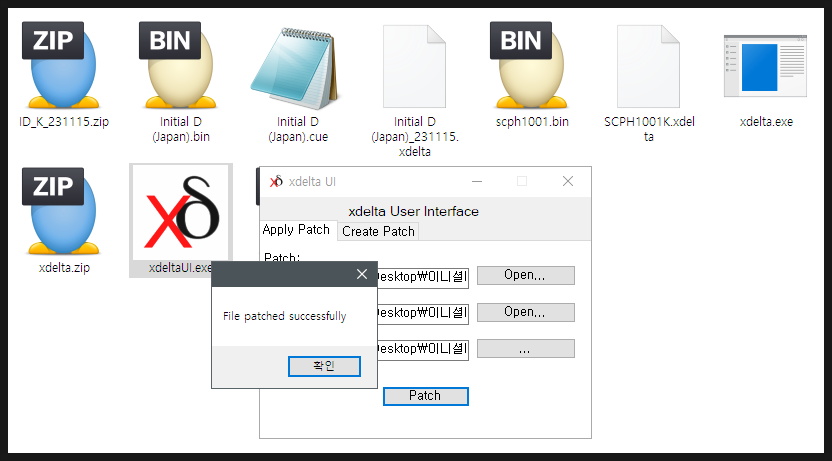Image resolution: width=832 pixels, height=461 pixels.
Task: Click the xdelta UI title bar logo icon
Action: [276, 181]
